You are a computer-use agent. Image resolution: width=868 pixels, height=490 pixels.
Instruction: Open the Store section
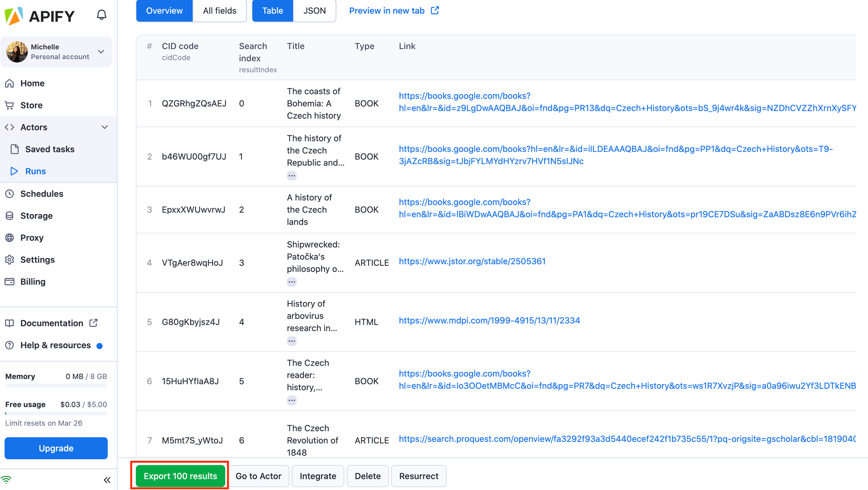point(32,105)
